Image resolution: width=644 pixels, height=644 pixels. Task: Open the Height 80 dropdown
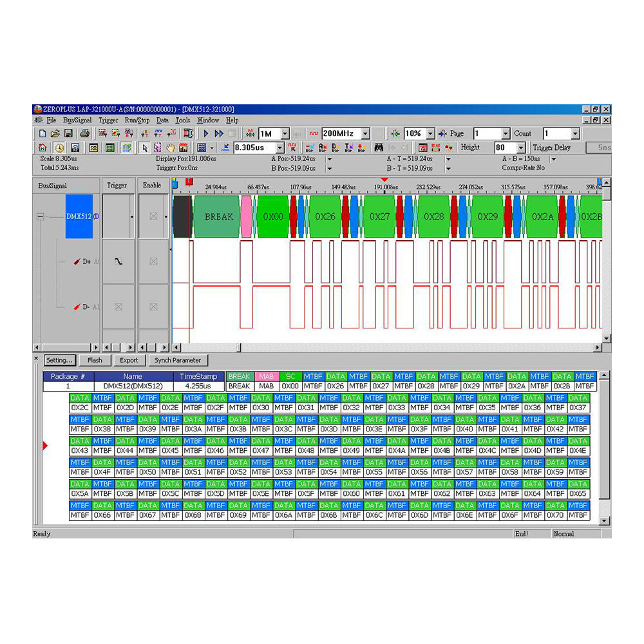(x=521, y=147)
